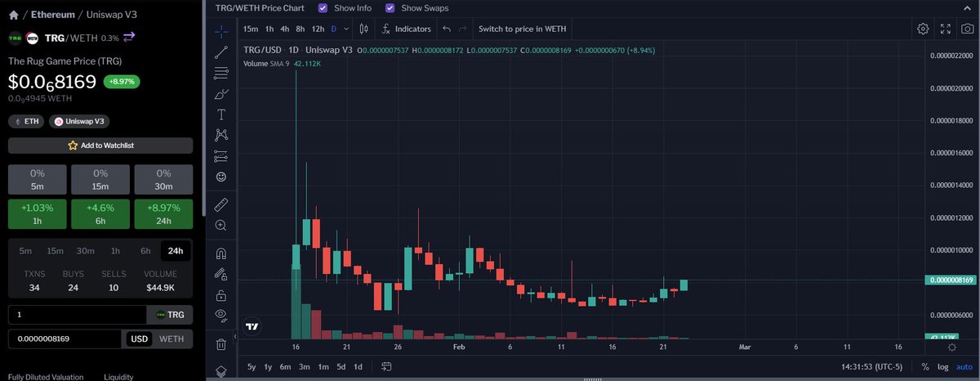Open the emoji icons tool
The image size is (980, 381).
221,176
